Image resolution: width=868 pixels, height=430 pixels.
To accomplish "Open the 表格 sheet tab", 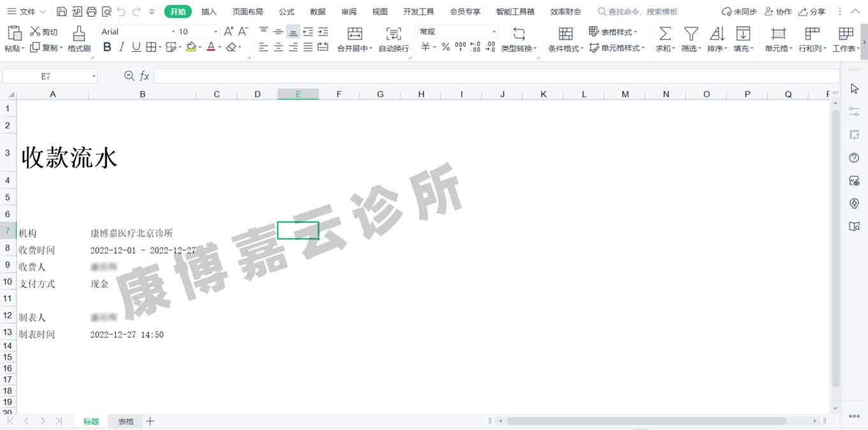I will pyautogui.click(x=126, y=422).
